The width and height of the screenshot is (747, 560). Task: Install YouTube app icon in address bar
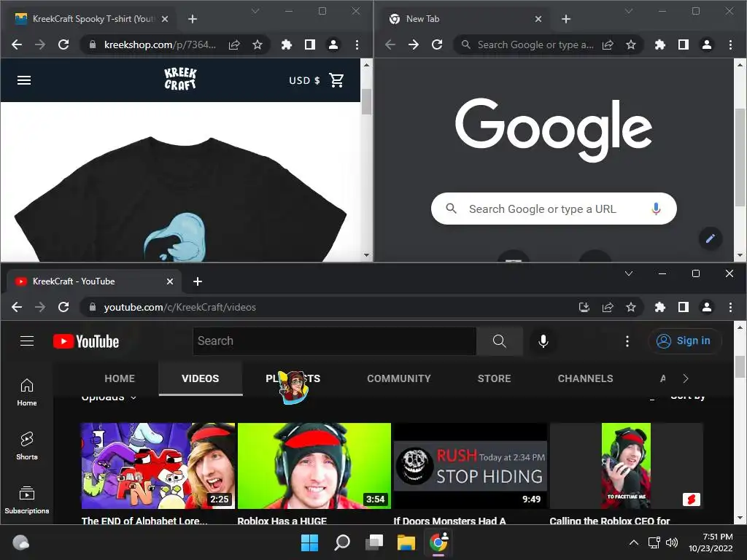[x=584, y=307]
